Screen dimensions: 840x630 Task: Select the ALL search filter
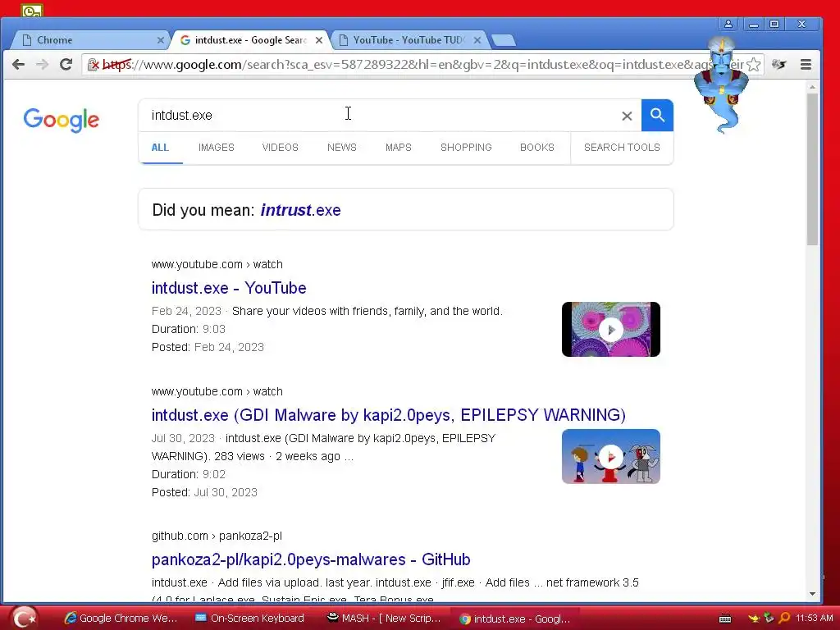(160, 148)
